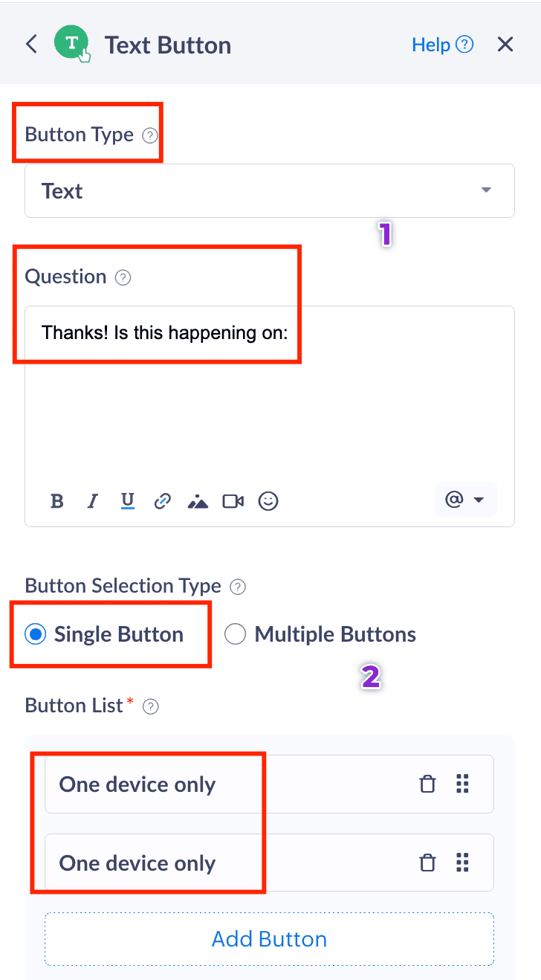Image resolution: width=541 pixels, height=980 pixels.
Task: Open the Button Type dropdown
Action: tap(269, 191)
